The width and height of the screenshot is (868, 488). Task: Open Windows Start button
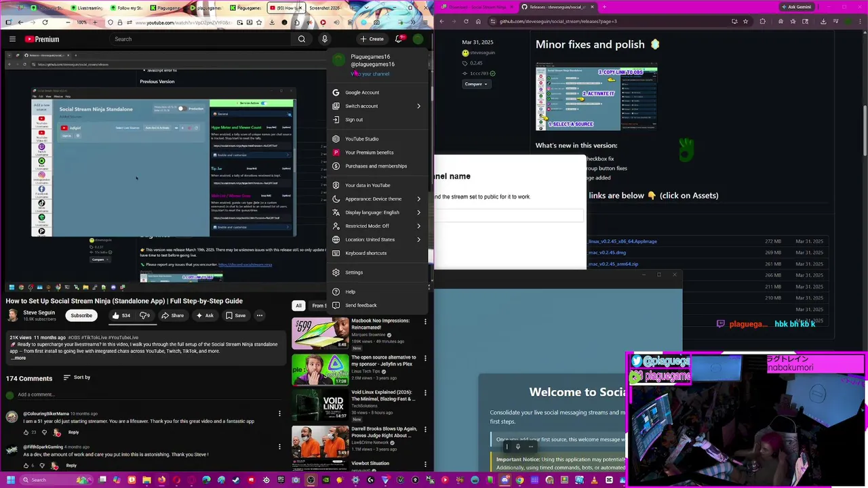point(10,480)
